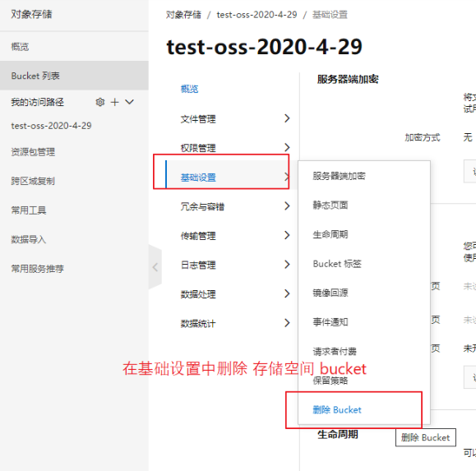Choose 镜像回源 in the flyout submenu
The width and height of the screenshot is (476, 471).
(330, 293)
